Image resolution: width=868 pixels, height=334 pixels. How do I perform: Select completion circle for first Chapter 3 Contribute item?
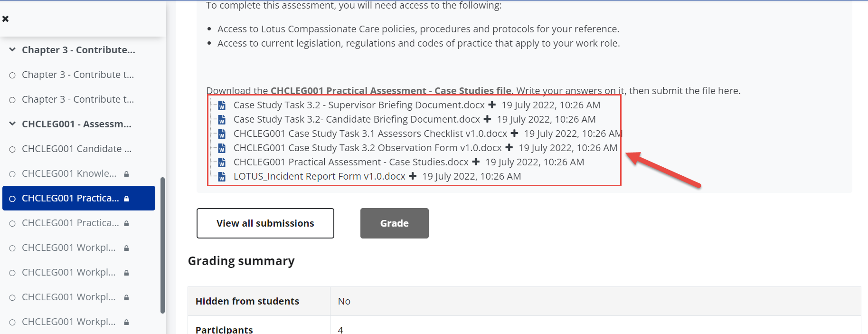coord(12,75)
